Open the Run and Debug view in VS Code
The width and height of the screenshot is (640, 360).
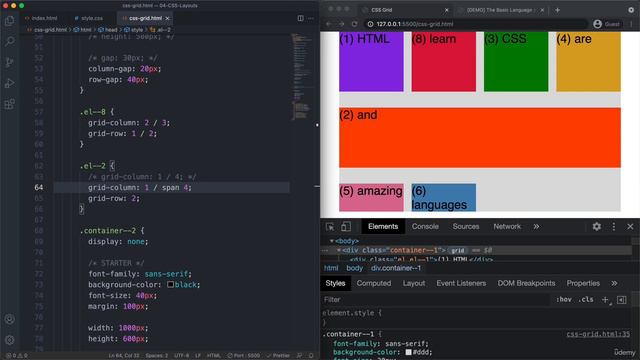point(10,83)
